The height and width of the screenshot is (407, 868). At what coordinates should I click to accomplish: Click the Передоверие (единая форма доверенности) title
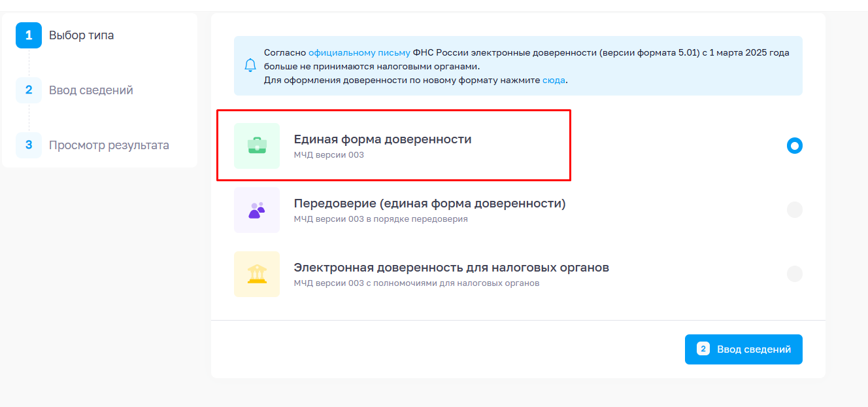tap(429, 203)
